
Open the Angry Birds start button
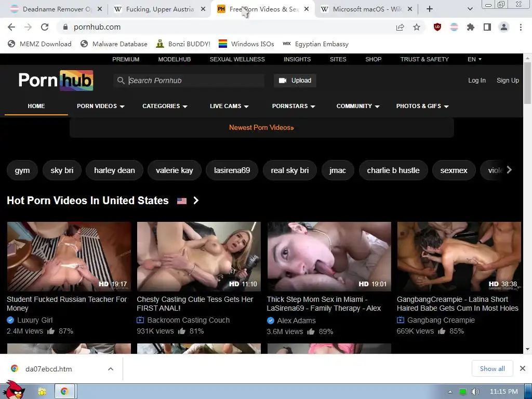click(x=14, y=390)
